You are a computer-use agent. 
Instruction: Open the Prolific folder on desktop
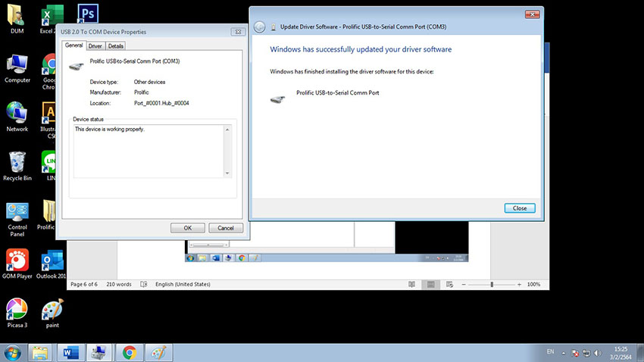click(x=47, y=215)
